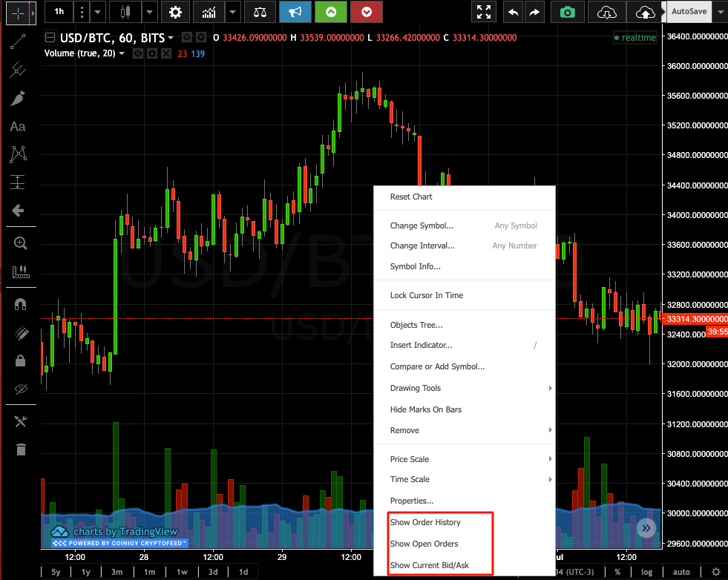Open the AutoSave dropdown arrow
This screenshot has height=580, width=728.
(x=720, y=12)
